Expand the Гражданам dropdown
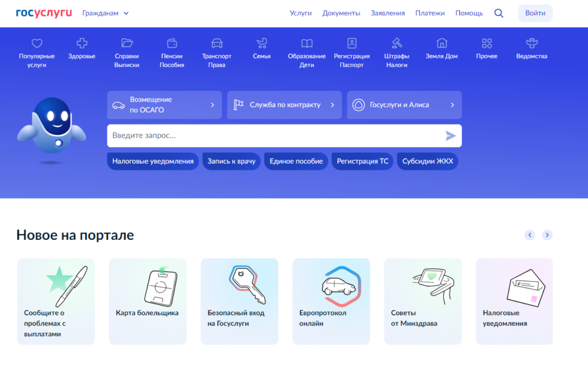The width and height of the screenshot is (588, 369). pyautogui.click(x=106, y=13)
